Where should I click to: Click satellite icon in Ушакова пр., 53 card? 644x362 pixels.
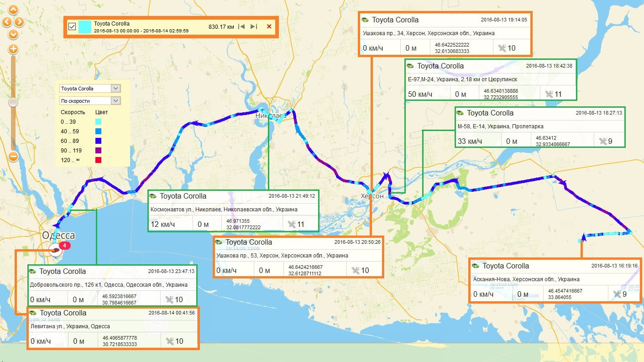click(356, 271)
